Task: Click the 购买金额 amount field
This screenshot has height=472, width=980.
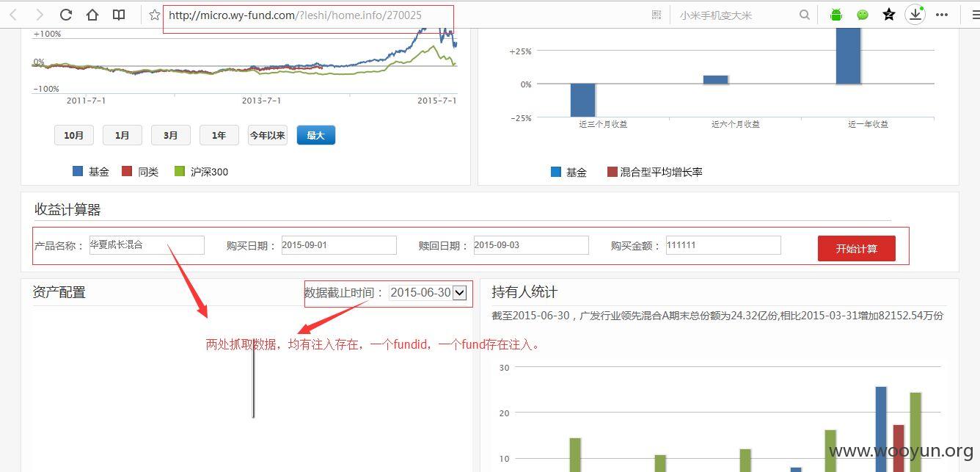Action: click(723, 245)
